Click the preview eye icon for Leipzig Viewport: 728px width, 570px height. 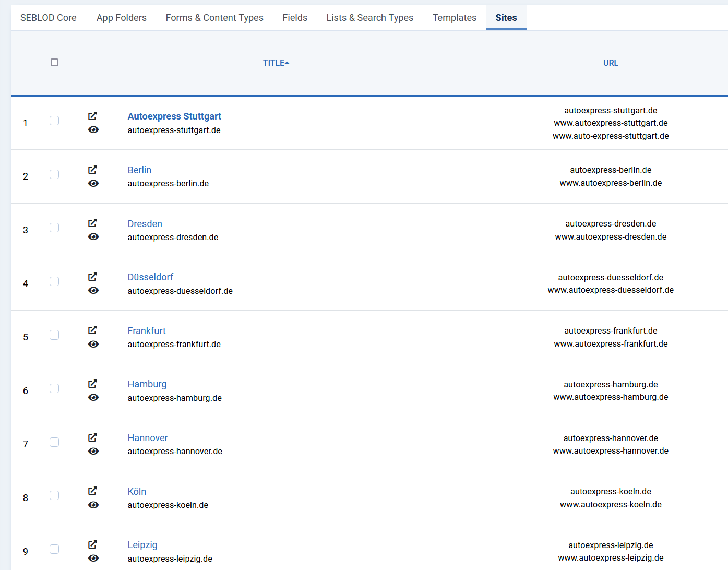[x=93, y=558]
